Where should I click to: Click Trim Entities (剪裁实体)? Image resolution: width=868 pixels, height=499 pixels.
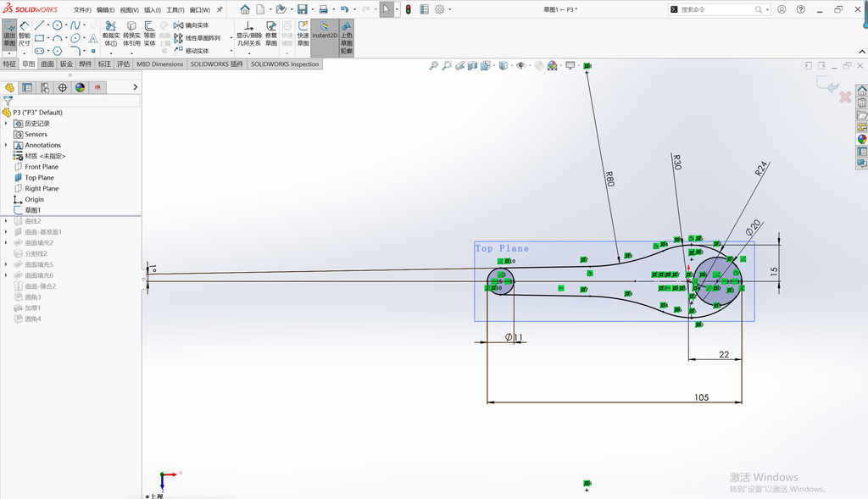click(x=111, y=34)
